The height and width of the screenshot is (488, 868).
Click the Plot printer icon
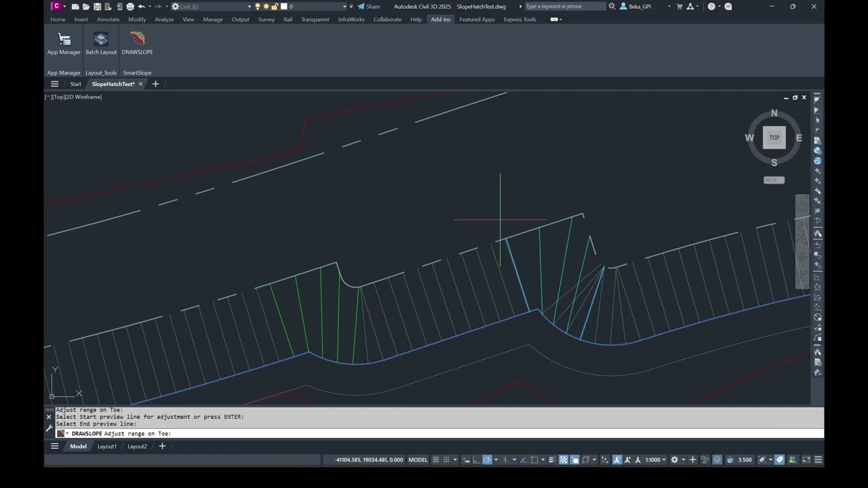click(x=130, y=7)
